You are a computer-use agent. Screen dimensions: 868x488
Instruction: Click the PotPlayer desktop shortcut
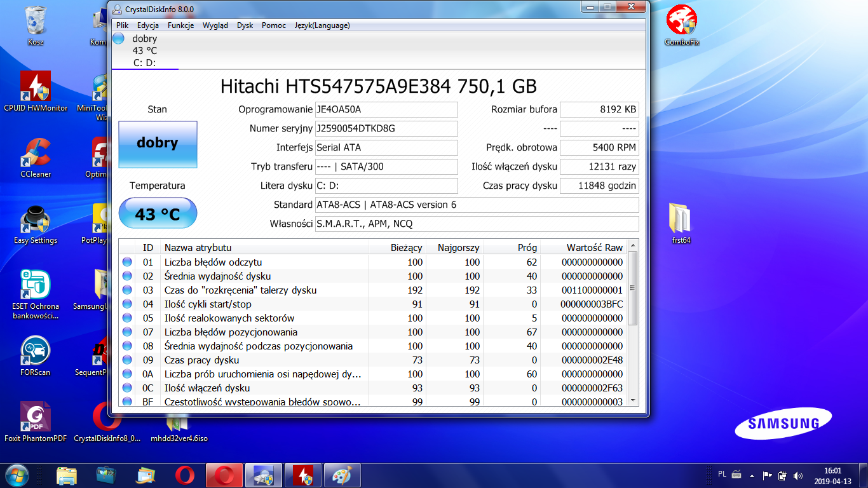[x=95, y=224]
